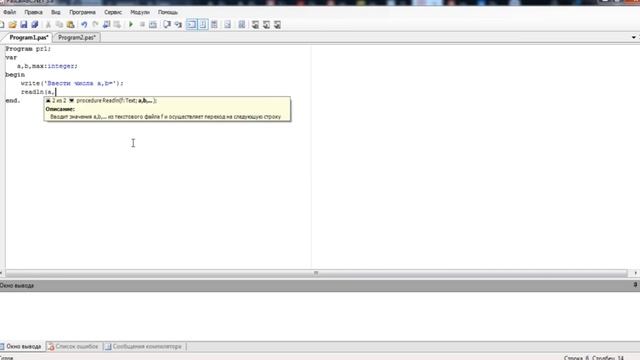This screenshot has height=360, width=640.
Task: Open the Программа menu
Action: [x=82, y=12]
